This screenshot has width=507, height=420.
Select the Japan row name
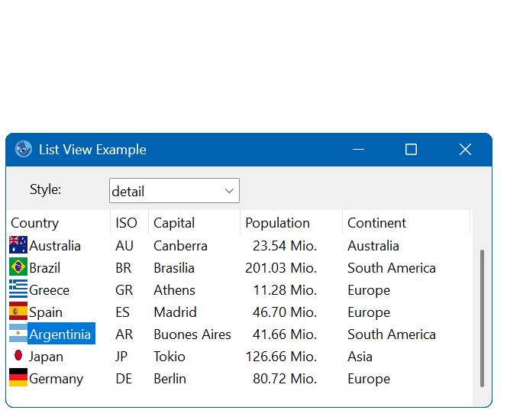tap(46, 357)
